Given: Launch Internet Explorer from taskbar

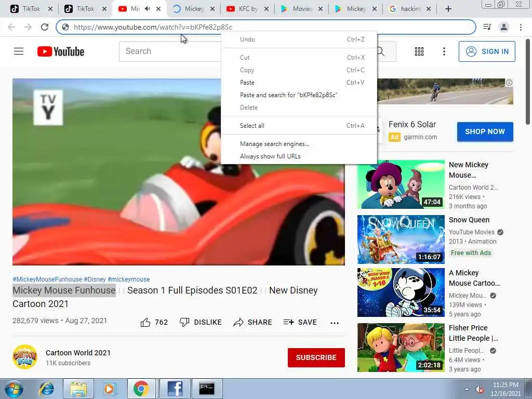Looking at the screenshot, I should click(x=46, y=389).
